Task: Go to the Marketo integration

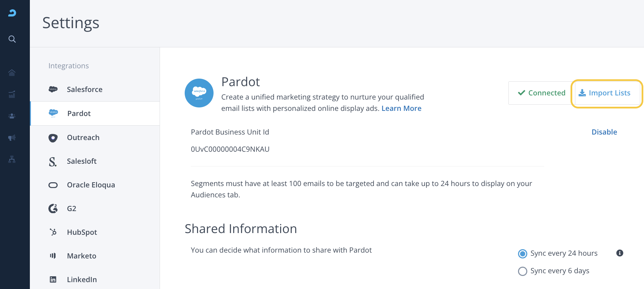Action: click(x=81, y=256)
